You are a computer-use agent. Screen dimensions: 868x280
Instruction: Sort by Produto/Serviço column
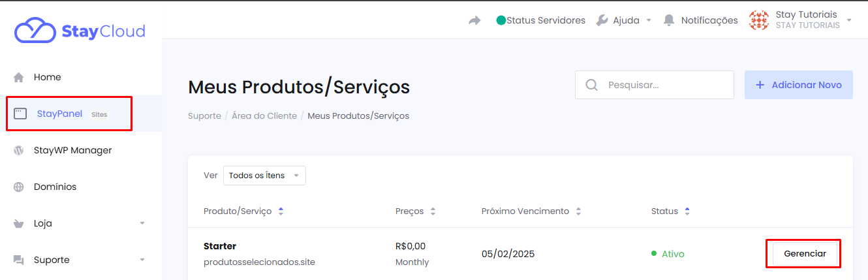pos(244,211)
